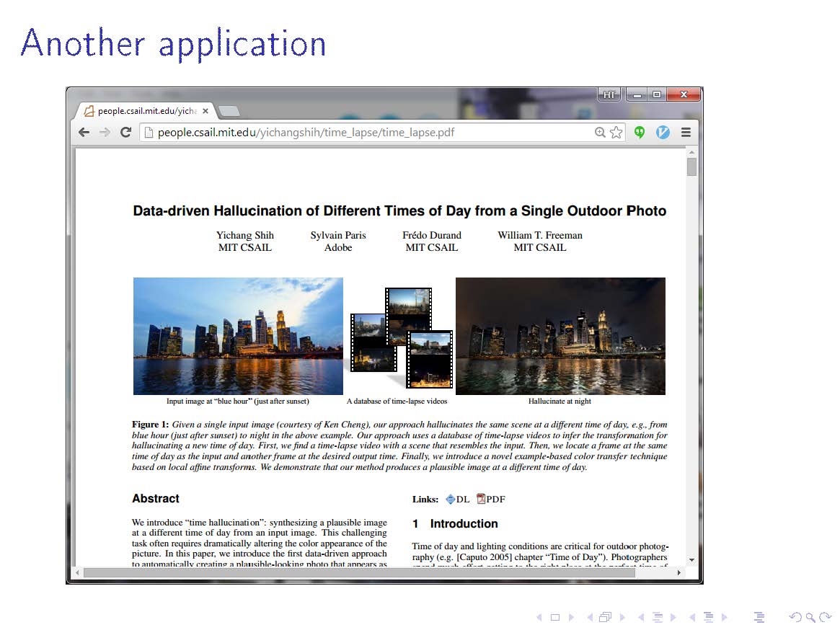Click the vertical scrollbar down arrow
Screen dimensions: 840x630
coord(691,559)
